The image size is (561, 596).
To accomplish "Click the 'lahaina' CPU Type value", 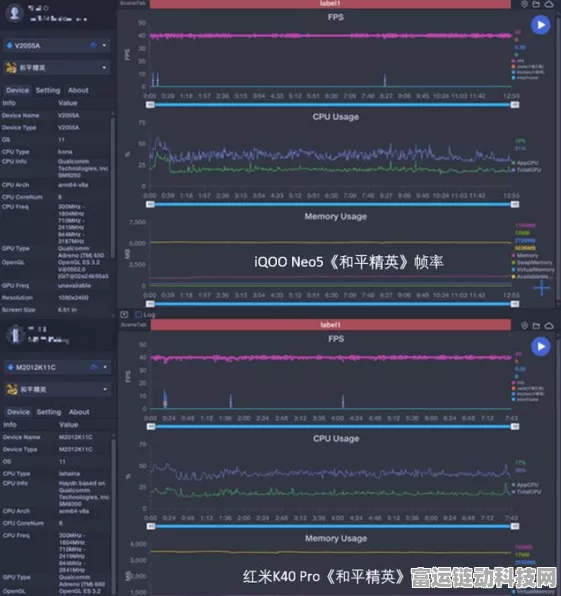I will (x=70, y=473).
